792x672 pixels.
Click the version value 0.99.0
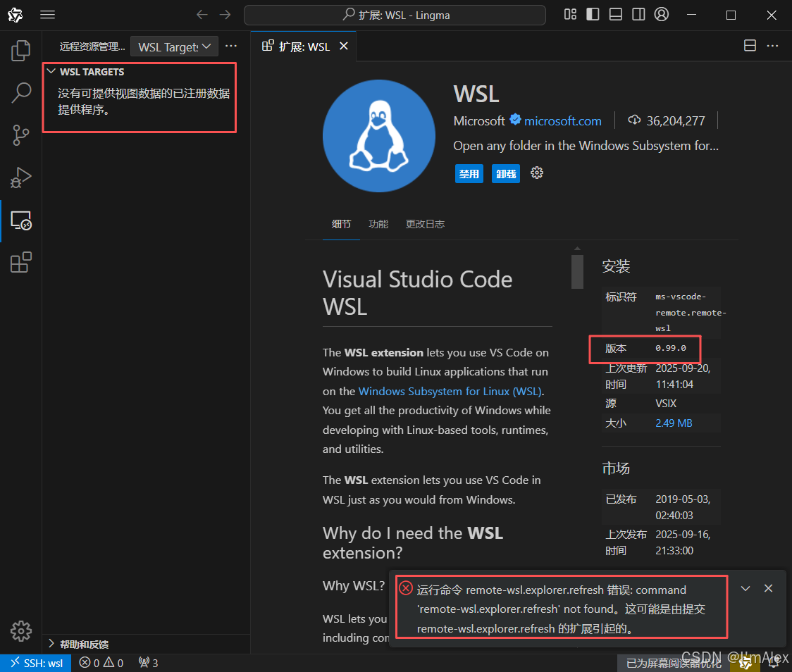[x=671, y=348]
